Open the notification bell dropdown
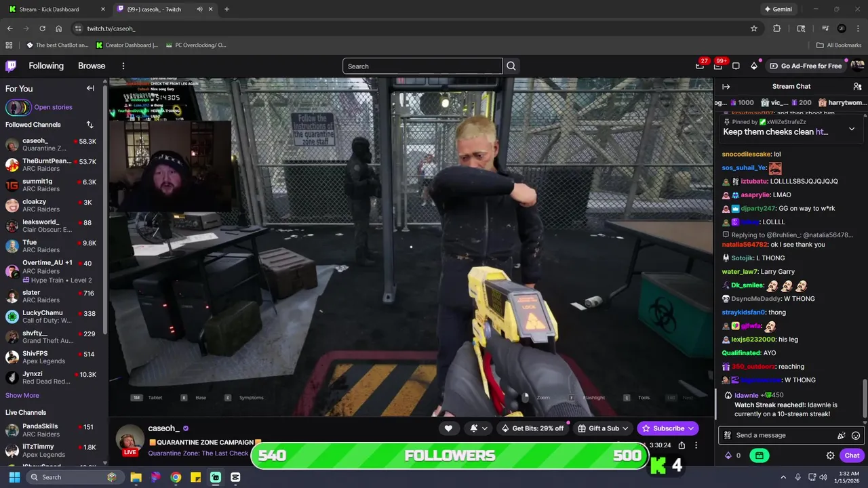Viewport: 868px width, 488px height. [x=479, y=428]
